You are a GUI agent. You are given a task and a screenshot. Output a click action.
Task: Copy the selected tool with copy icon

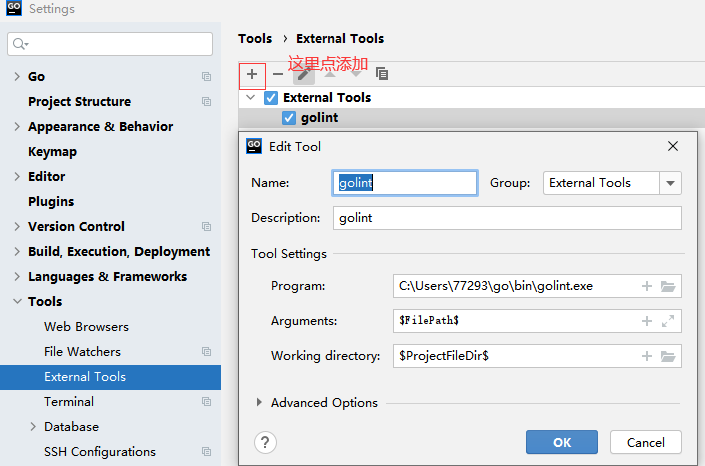pos(382,73)
